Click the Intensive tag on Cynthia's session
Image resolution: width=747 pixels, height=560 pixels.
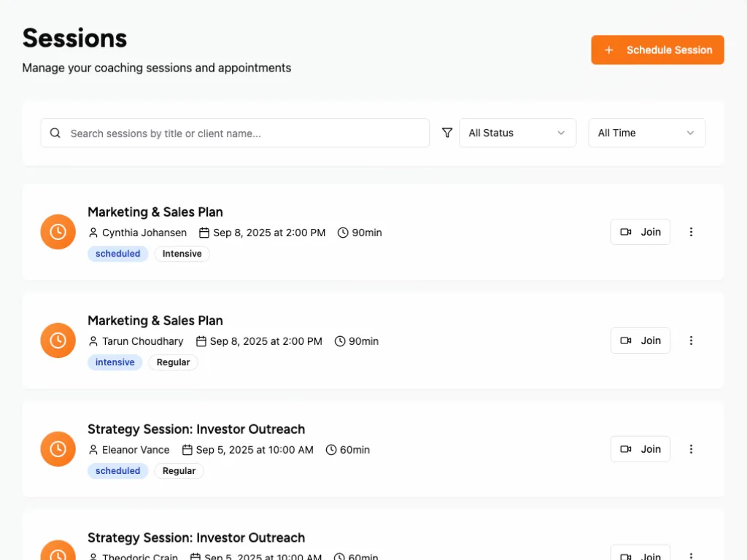(182, 254)
